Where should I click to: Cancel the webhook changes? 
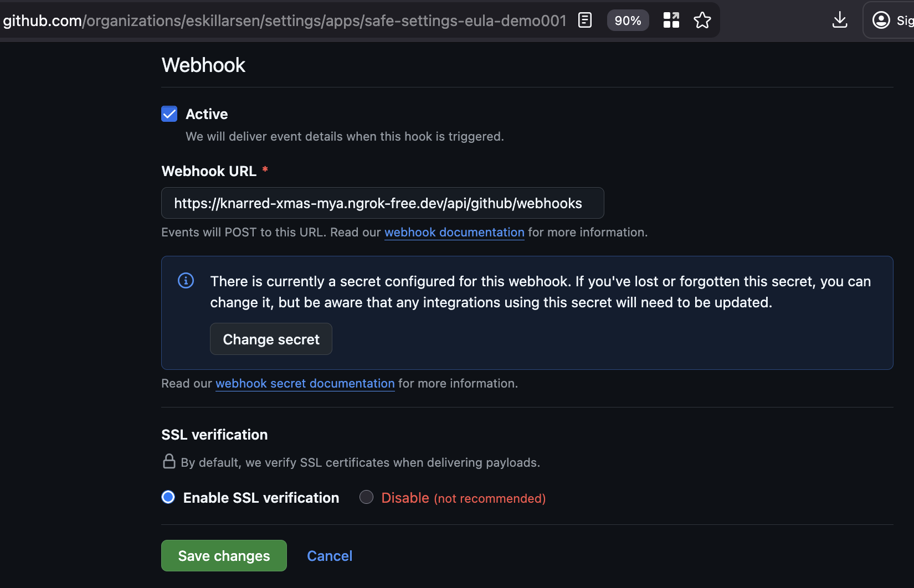pos(330,555)
